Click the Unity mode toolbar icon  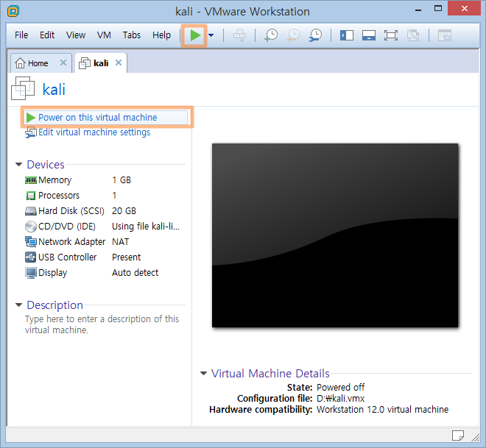pyautogui.click(x=413, y=35)
